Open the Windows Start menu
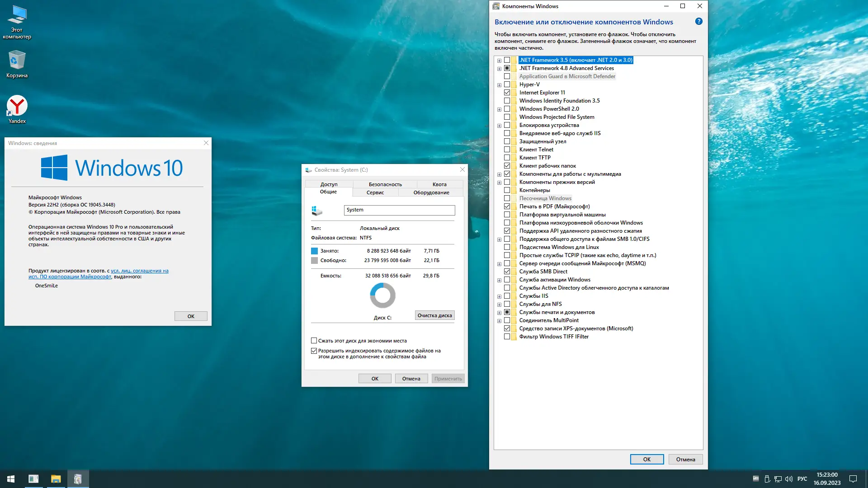This screenshot has width=868, height=488. click(x=11, y=479)
